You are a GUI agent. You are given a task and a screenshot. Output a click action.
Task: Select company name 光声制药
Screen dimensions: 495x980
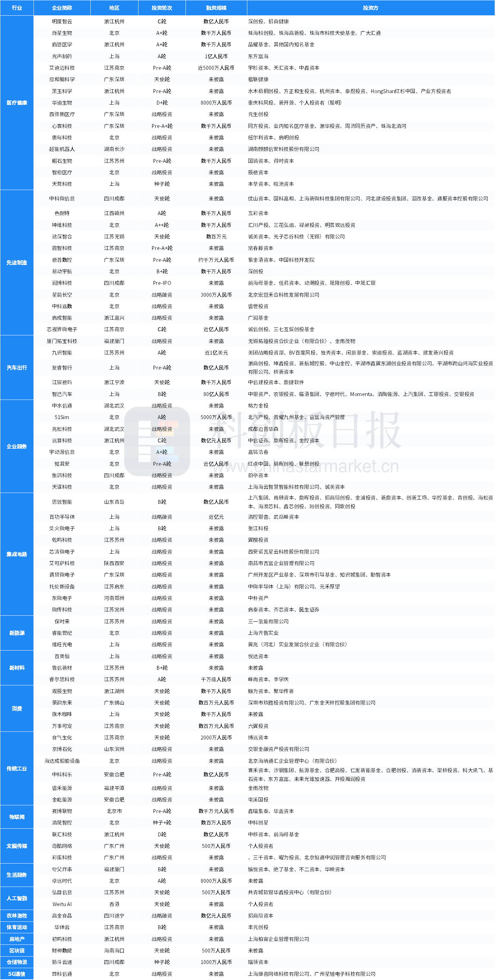click(x=62, y=56)
